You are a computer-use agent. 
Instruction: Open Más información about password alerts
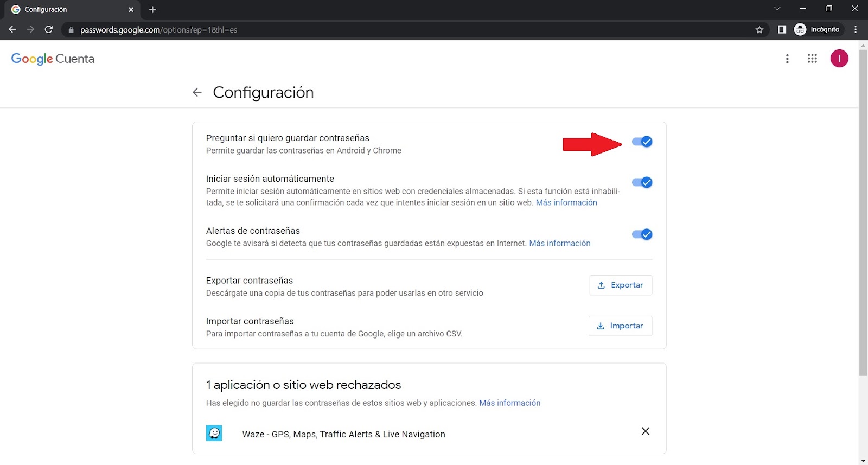pos(560,243)
